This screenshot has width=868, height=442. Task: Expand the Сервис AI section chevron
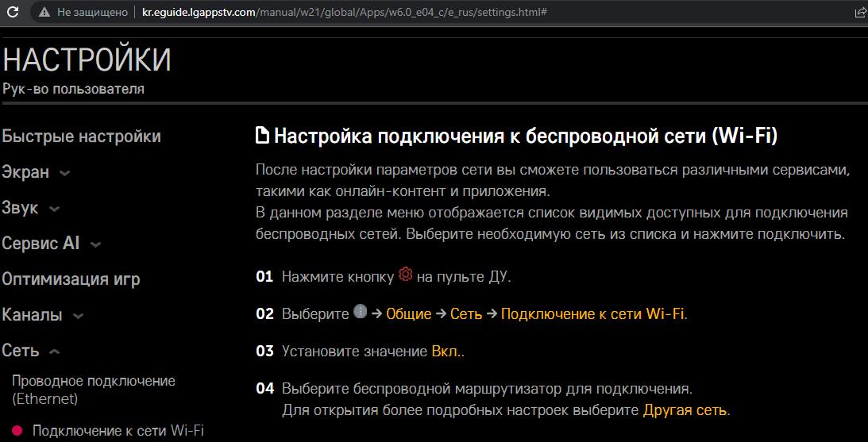[95, 245]
